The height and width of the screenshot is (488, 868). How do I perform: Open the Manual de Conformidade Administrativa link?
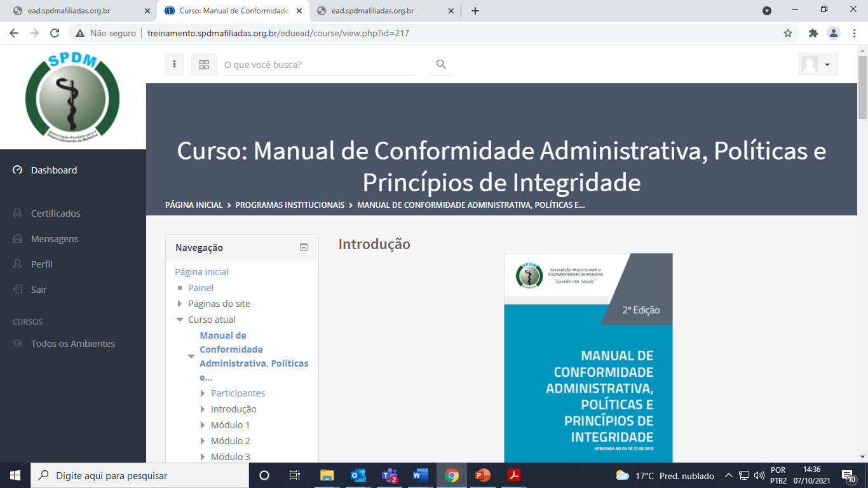coord(254,356)
